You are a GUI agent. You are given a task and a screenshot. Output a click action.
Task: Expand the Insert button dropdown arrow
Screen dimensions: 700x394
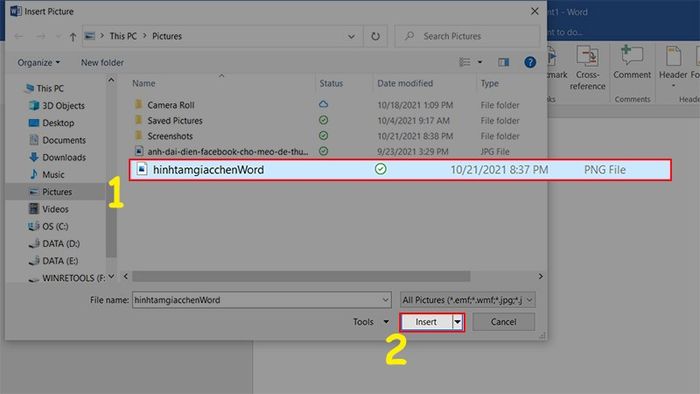[458, 322]
